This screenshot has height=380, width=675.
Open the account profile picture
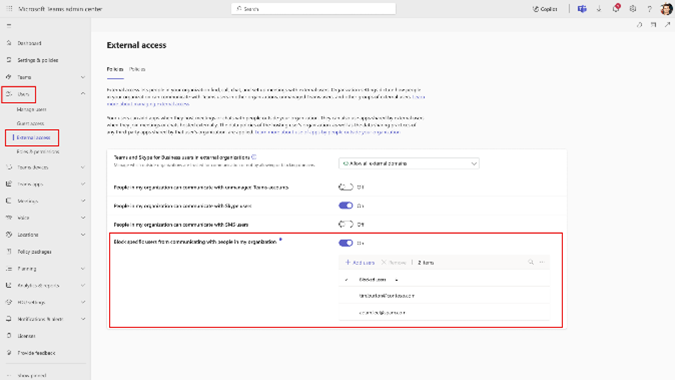tap(666, 9)
